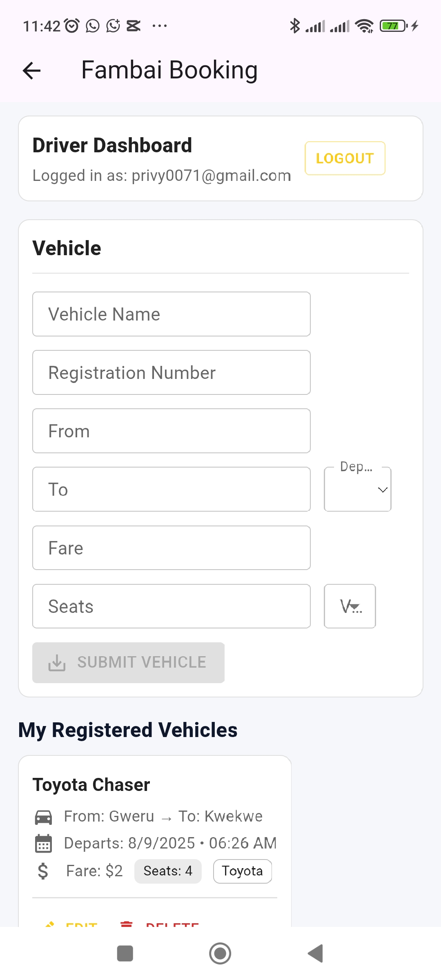Tap the Seats: 4 chip

(168, 871)
